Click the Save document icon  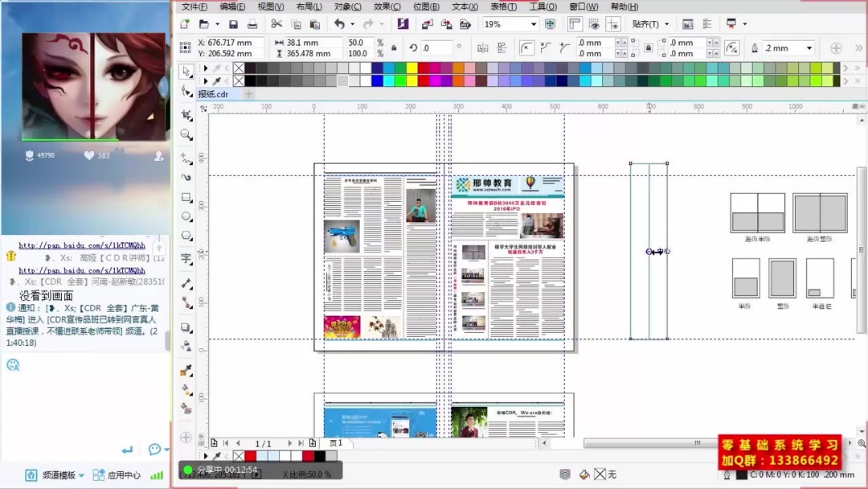pos(233,25)
